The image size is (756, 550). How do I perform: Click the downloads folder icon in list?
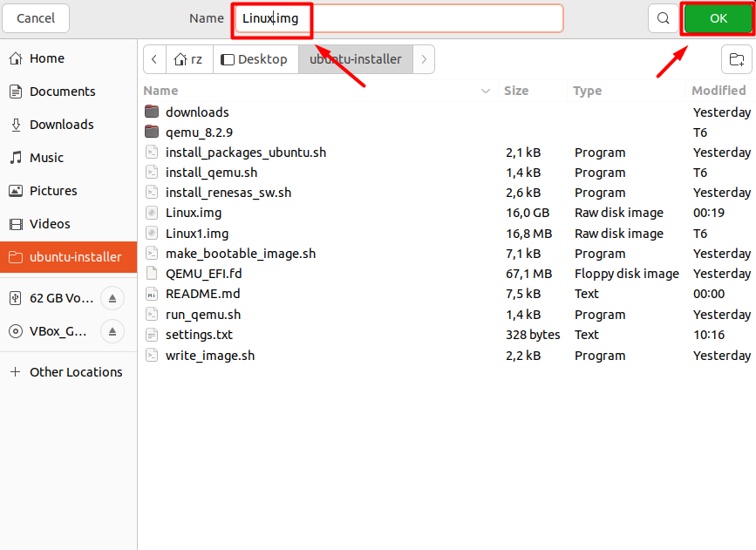click(x=152, y=112)
